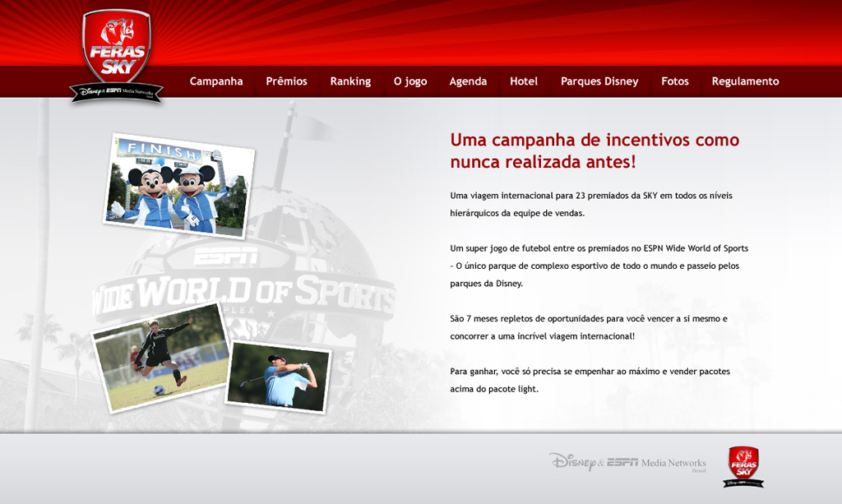
Task: Click the paragraph mentioning pacote light
Action: [x=590, y=380]
